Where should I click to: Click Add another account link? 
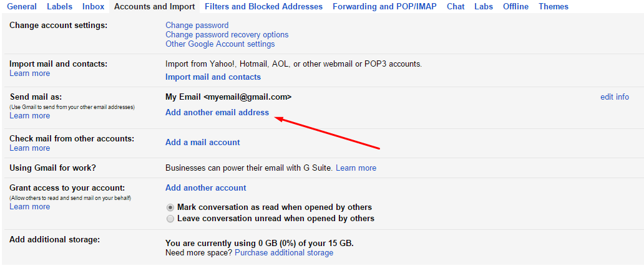coord(205,188)
